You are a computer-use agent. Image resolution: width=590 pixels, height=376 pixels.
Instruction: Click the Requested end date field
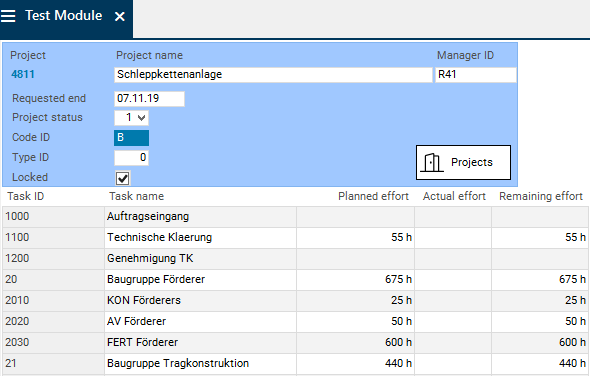click(x=149, y=99)
